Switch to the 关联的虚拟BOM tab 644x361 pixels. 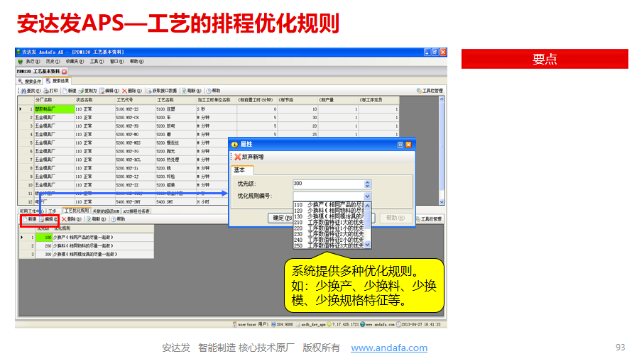106,211
